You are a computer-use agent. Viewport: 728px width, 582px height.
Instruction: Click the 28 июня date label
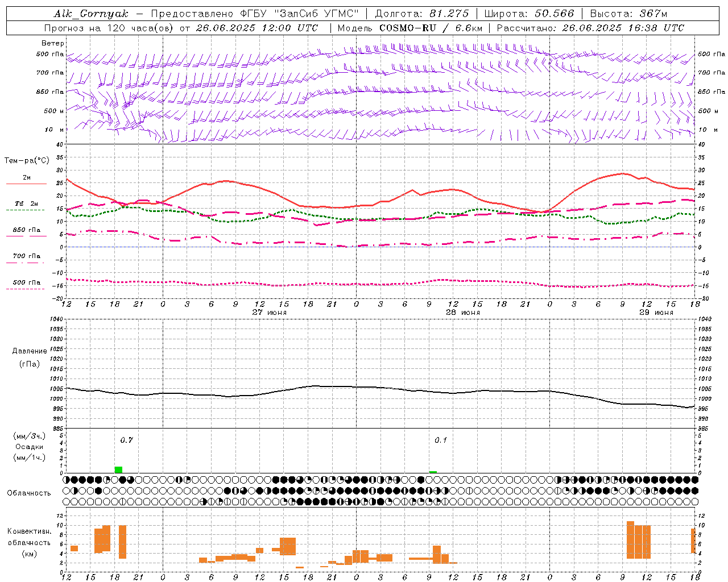point(463,313)
